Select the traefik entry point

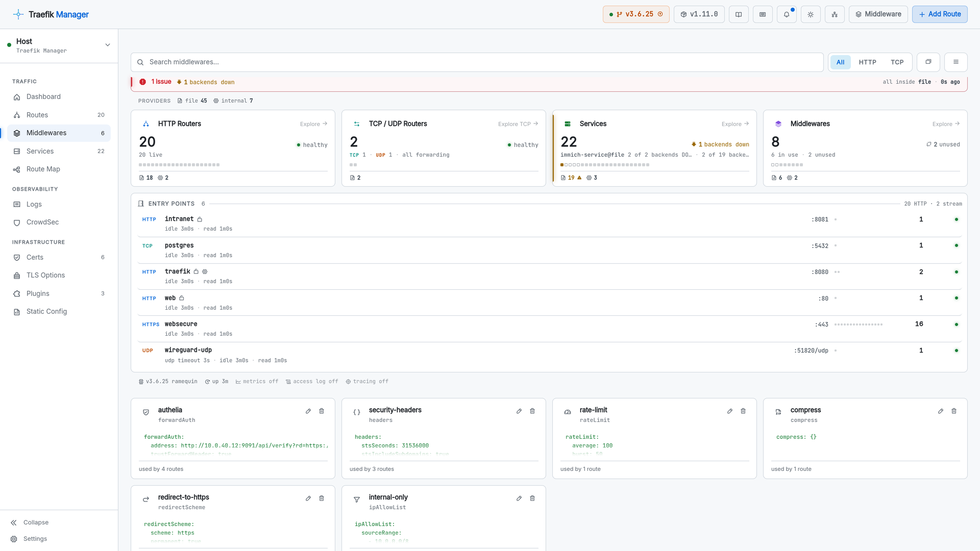(549, 277)
